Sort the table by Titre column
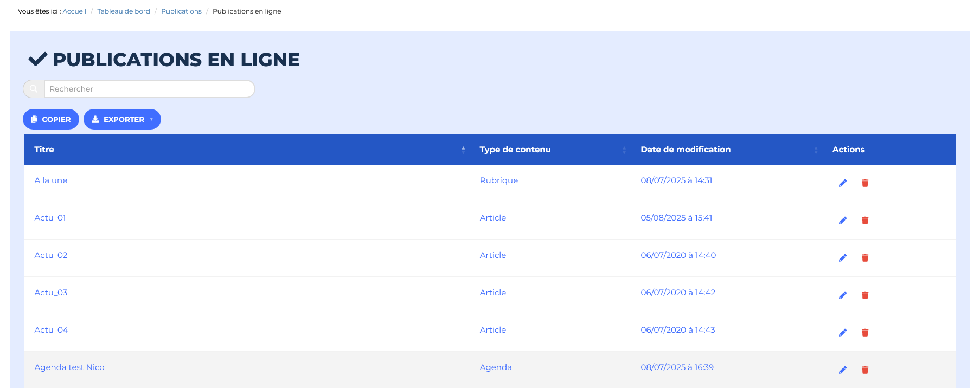 pyautogui.click(x=44, y=150)
